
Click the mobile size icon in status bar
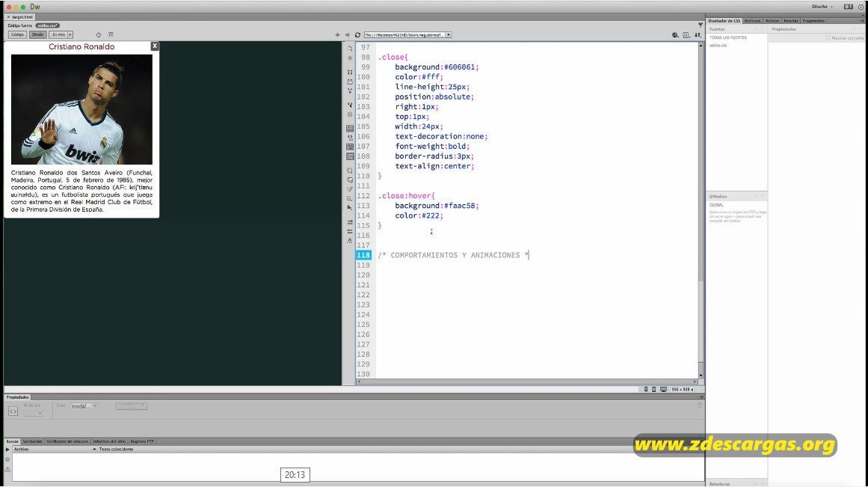click(x=646, y=390)
